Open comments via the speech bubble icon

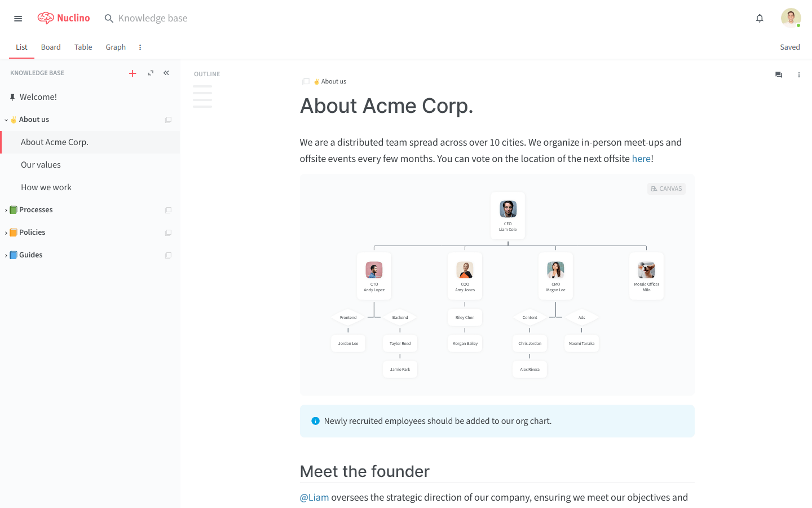tap(779, 75)
